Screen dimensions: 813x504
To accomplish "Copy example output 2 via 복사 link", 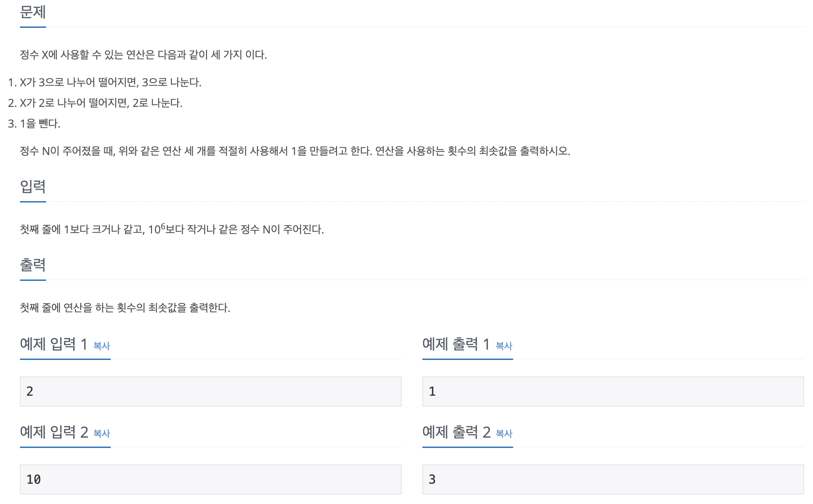I will pos(504,434).
